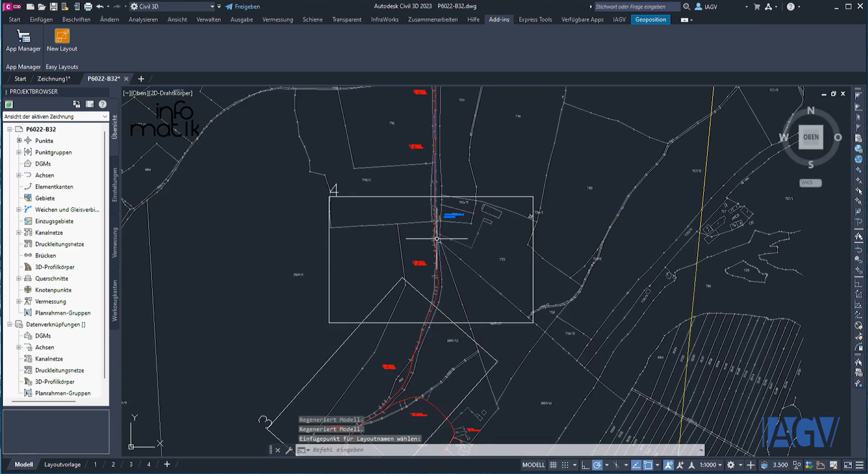Toggle ortho mode in status bar

pyautogui.click(x=585, y=465)
